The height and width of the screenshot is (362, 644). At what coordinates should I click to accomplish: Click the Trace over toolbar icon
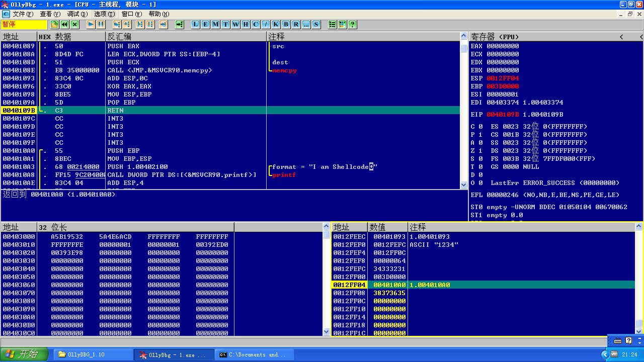[150, 24]
